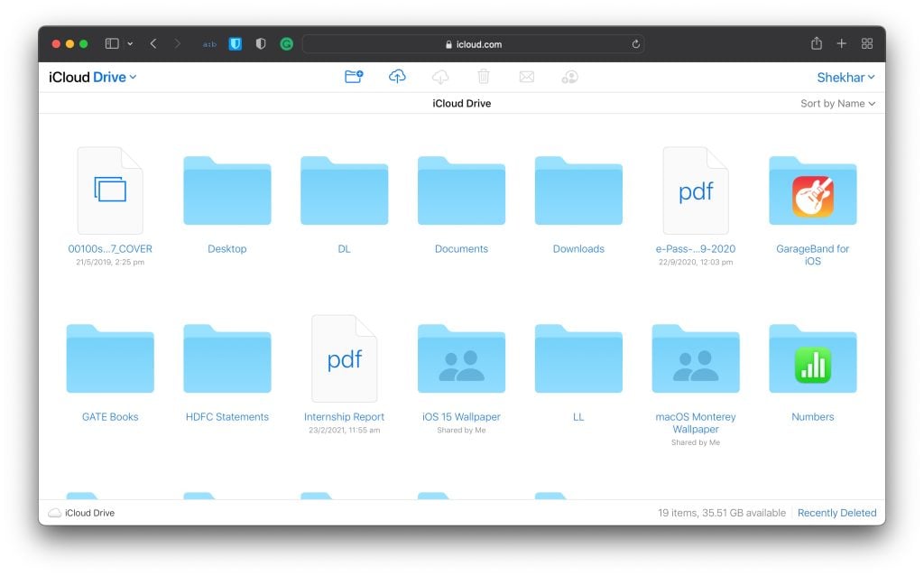Select the LL folder
This screenshot has width=924, height=576.
[578, 359]
